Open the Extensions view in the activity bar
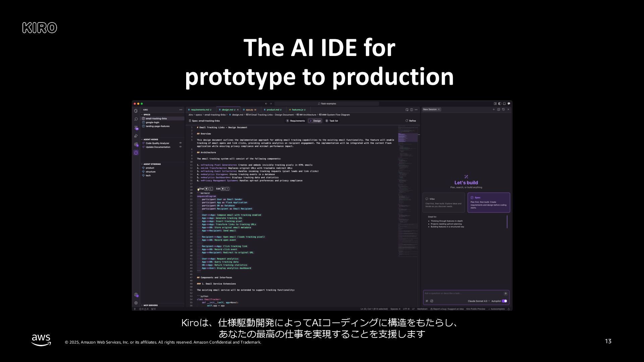 tap(136, 144)
